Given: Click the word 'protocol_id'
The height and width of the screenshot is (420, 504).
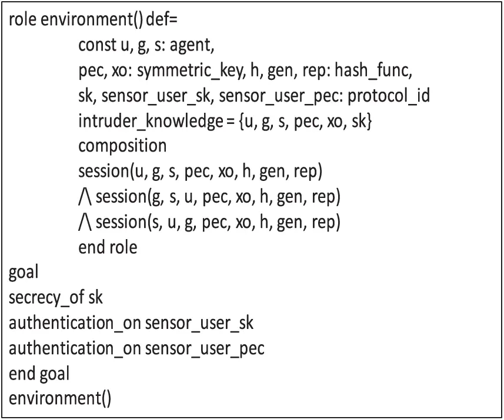Looking at the screenshot, I should (x=389, y=96).
